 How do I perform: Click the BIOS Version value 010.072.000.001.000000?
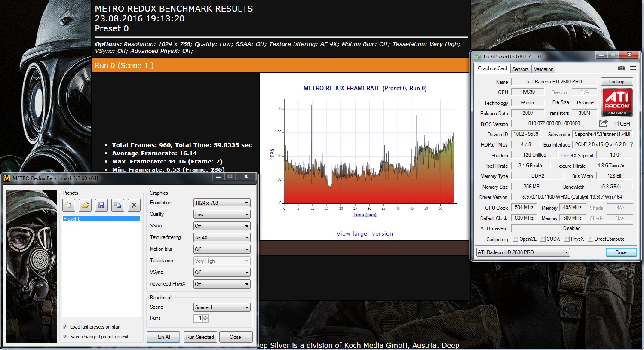point(554,123)
